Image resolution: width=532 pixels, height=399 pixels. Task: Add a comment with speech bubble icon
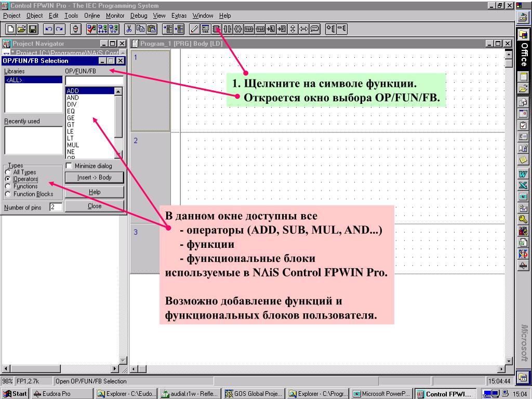(x=314, y=29)
